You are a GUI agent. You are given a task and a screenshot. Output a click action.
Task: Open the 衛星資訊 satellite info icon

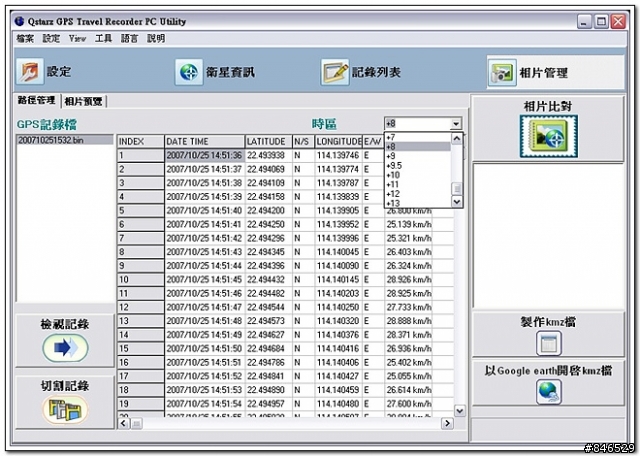[x=189, y=72]
